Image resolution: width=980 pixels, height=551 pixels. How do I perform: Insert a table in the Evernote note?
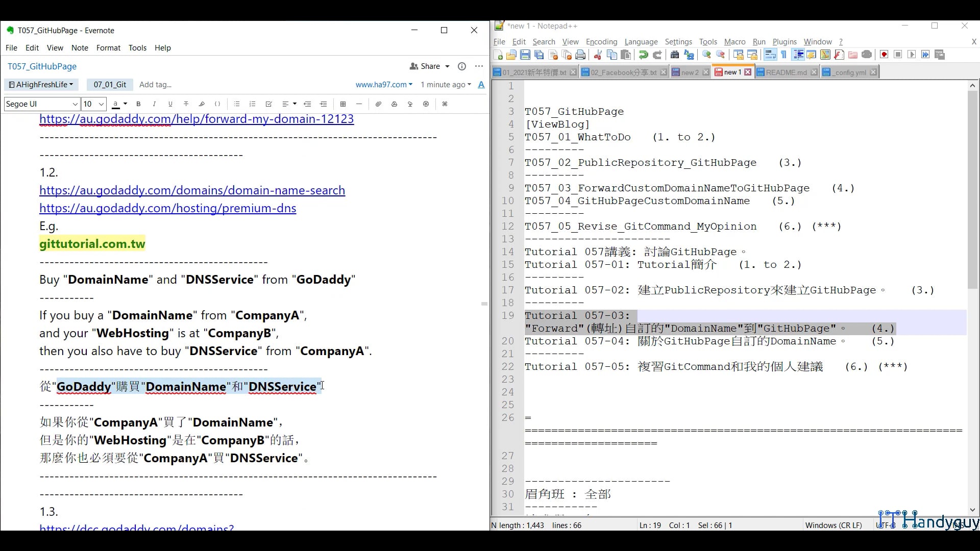pyautogui.click(x=343, y=104)
